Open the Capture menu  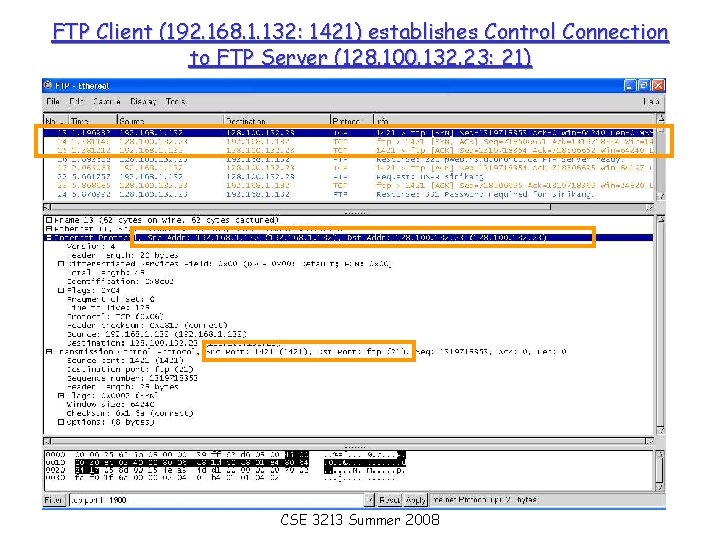pos(107,101)
